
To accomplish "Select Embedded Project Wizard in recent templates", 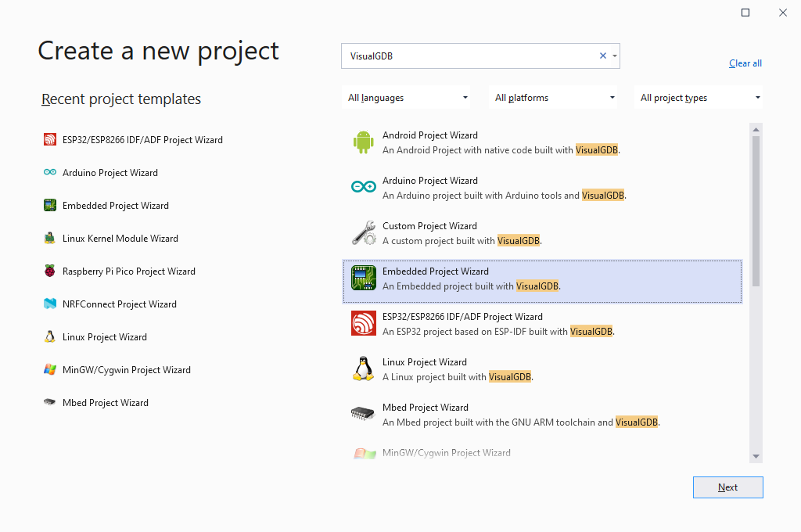I will click(x=116, y=206).
